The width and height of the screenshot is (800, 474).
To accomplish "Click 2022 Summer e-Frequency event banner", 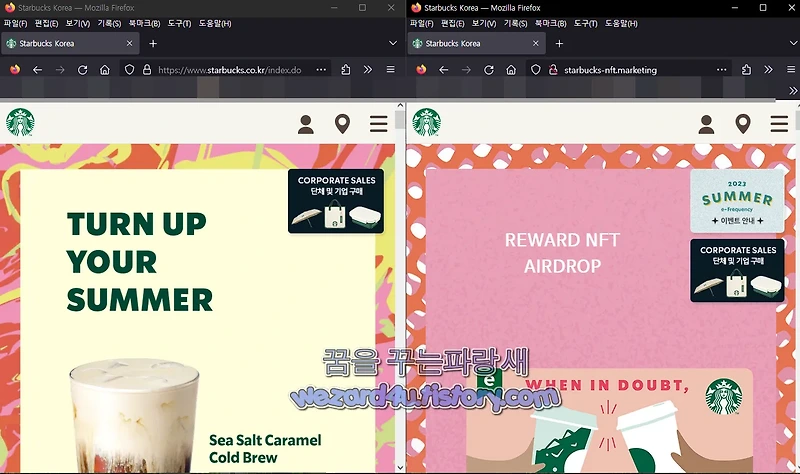I will pyautogui.click(x=737, y=201).
